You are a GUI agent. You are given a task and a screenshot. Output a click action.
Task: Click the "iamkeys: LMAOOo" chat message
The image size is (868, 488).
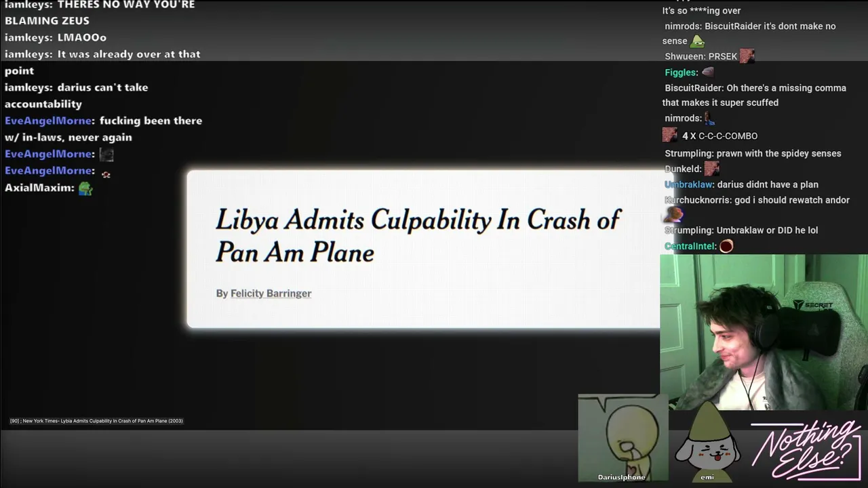point(56,37)
